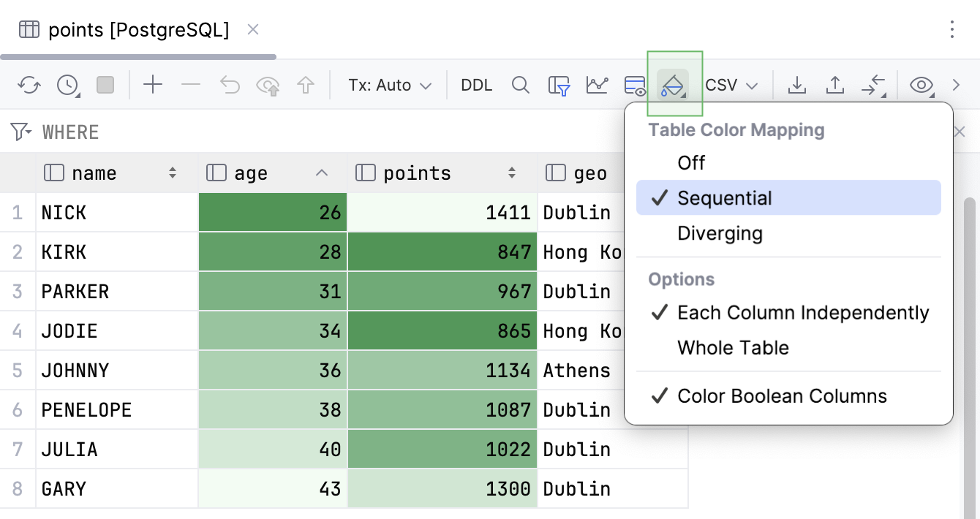The width and height of the screenshot is (980, 519).
Task: Open the Table Color Mapping bucket tool
Action: (x=674, y=84)
